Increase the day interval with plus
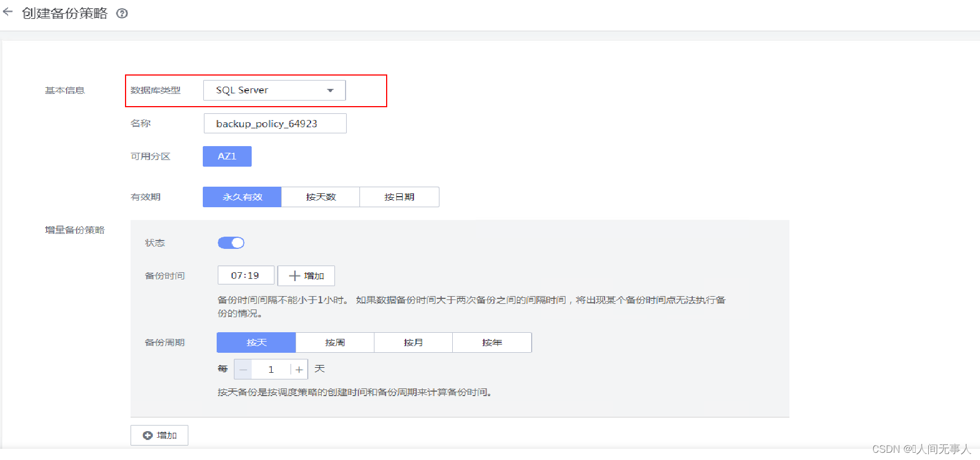Screen dimensions: 980x460 [299, 369]
